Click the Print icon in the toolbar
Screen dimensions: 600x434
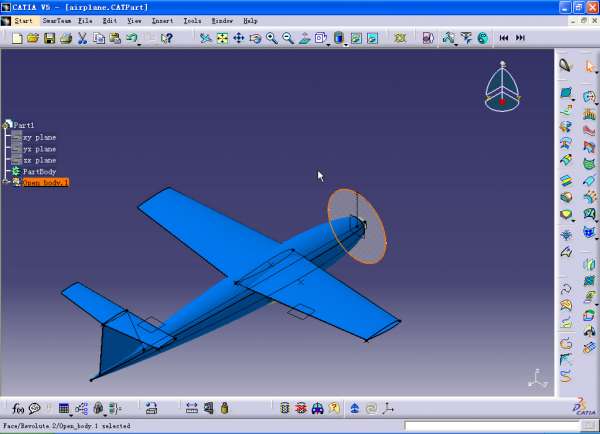pyautogui.click(x=65, y=38)
